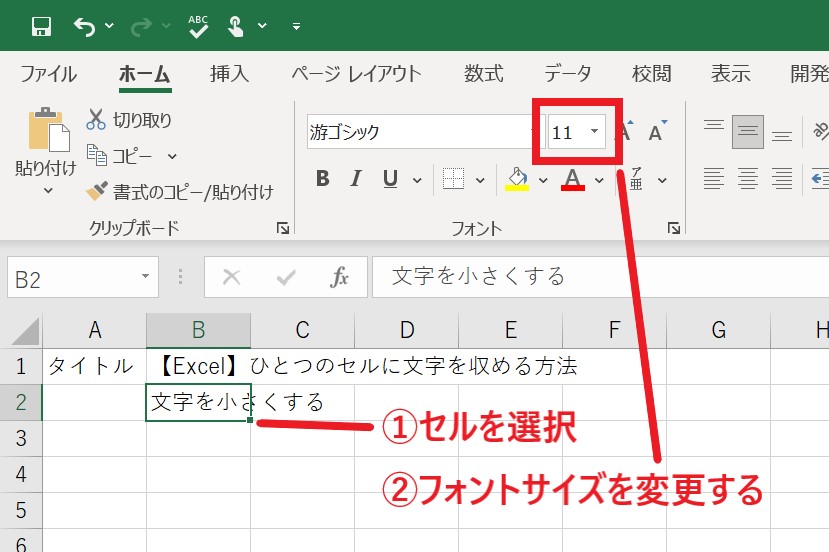Click the shrink font size icon
The height and width of the screenshot is (552, 829).
(658, 131)
